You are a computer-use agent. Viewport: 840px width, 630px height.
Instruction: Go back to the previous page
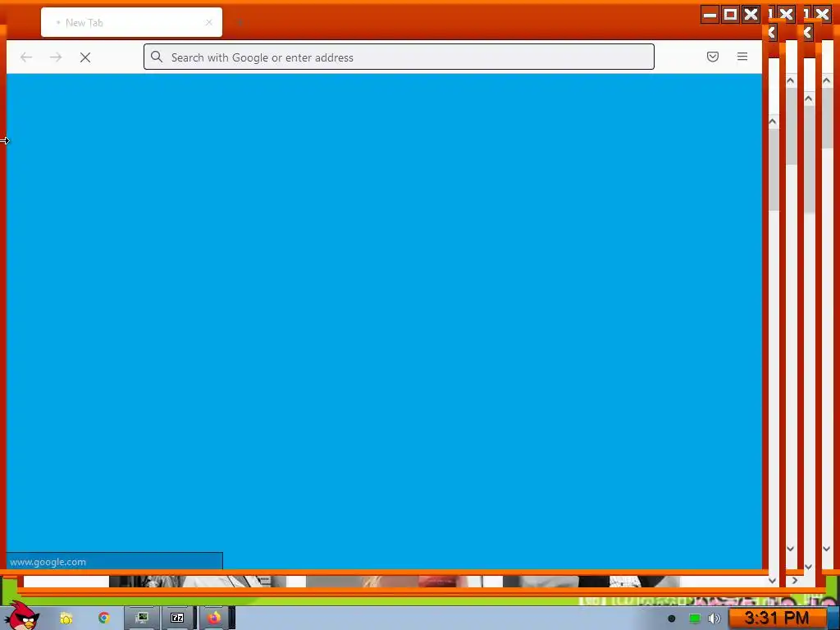point(26,57)
